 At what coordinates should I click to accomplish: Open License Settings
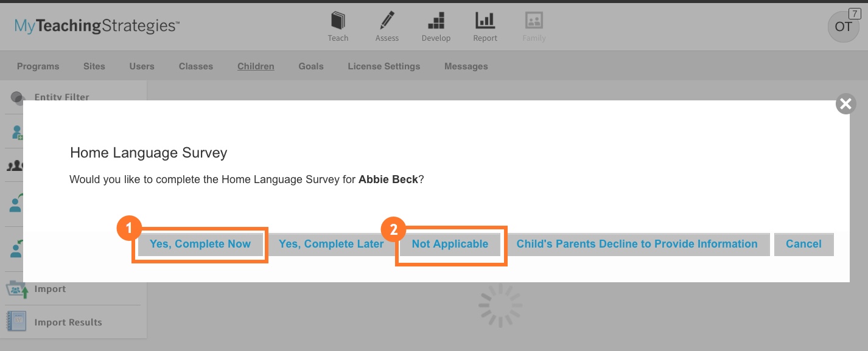tap(383, 66)
